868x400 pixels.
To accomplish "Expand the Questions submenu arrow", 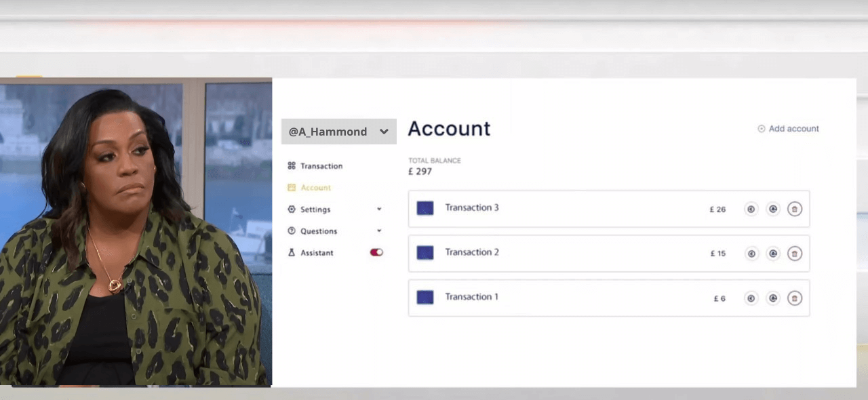I will (379, 231).
